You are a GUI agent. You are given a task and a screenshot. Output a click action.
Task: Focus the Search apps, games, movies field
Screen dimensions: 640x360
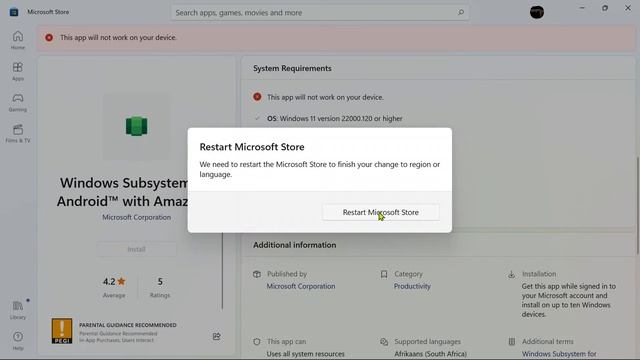tap(320, 13)
